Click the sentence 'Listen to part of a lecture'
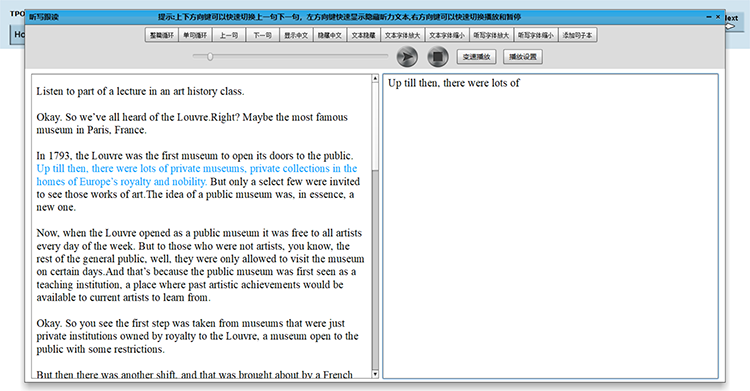Viewport: 750px width, 391px height. [140, 91]
